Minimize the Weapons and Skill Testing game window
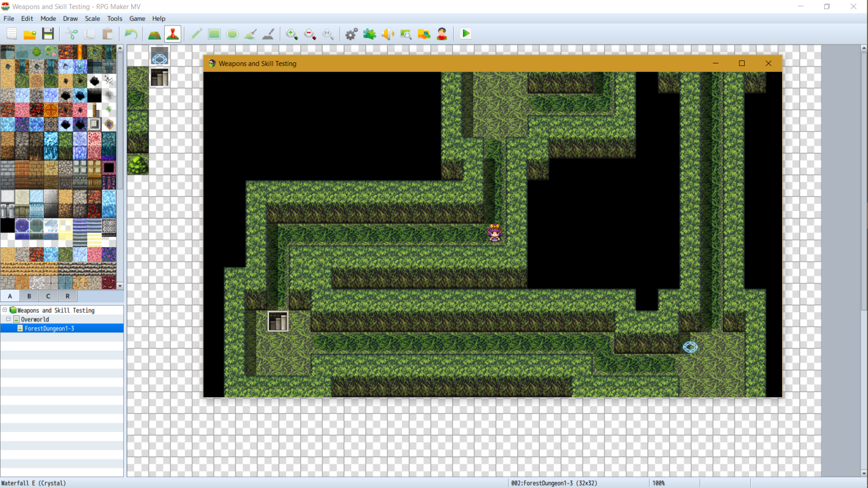This screenshot has height=488, width=868. click(x=716, y=63)
